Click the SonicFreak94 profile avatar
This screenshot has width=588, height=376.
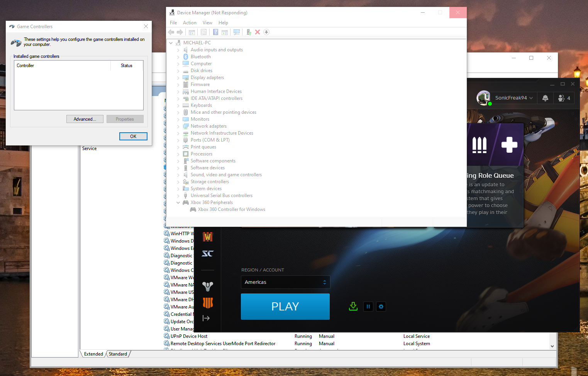point(483,98)
